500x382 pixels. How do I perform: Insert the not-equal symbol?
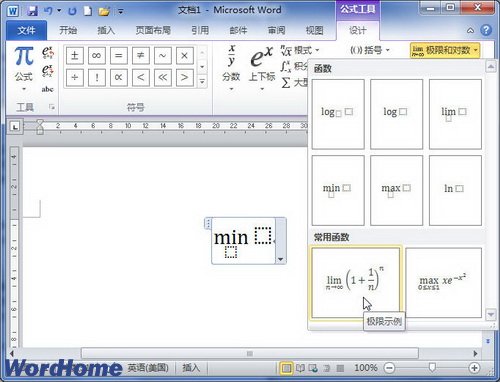point(141,55)
